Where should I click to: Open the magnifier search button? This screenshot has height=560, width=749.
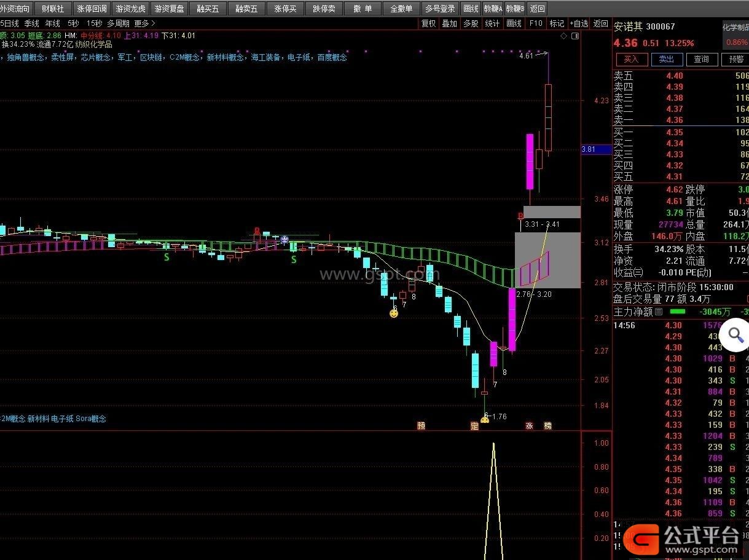(735, 335)
